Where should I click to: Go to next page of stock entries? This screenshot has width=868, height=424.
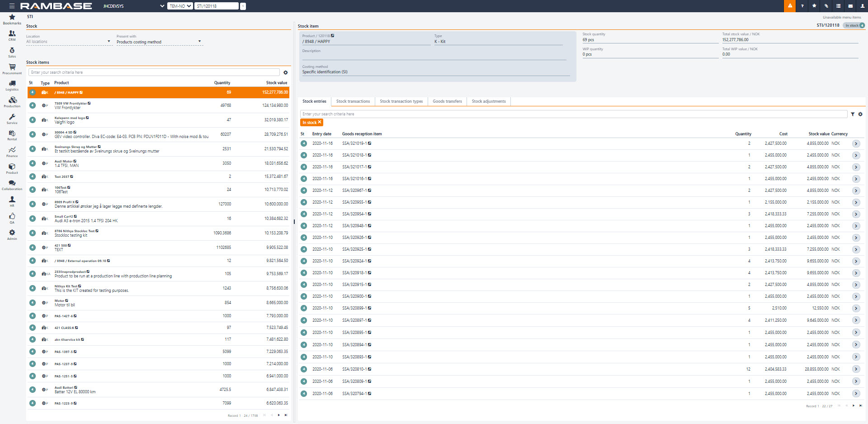coord(854,405)
